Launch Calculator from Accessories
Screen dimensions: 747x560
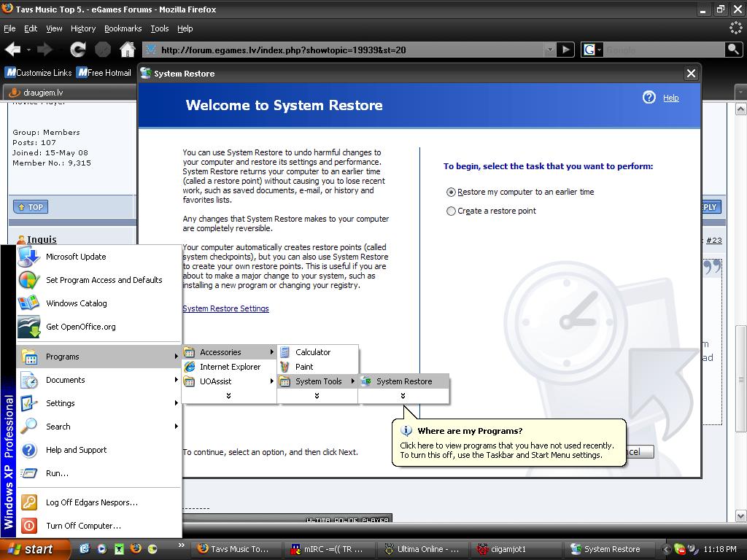[x=318, y=352]
